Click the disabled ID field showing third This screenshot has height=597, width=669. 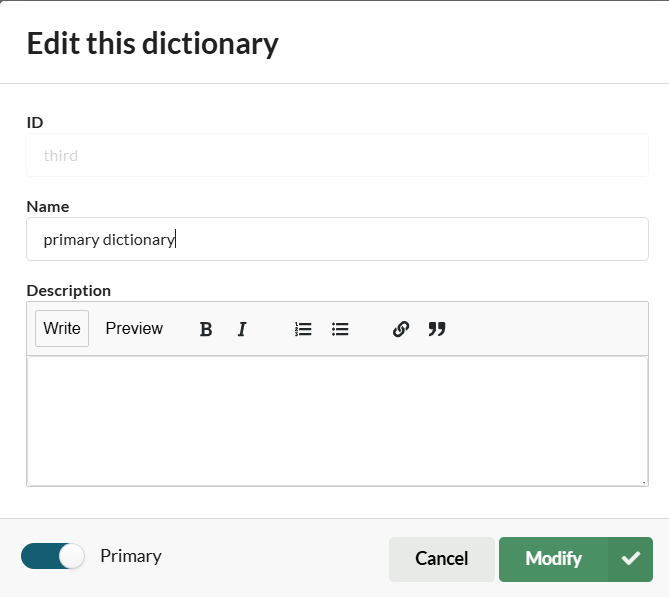337,156
